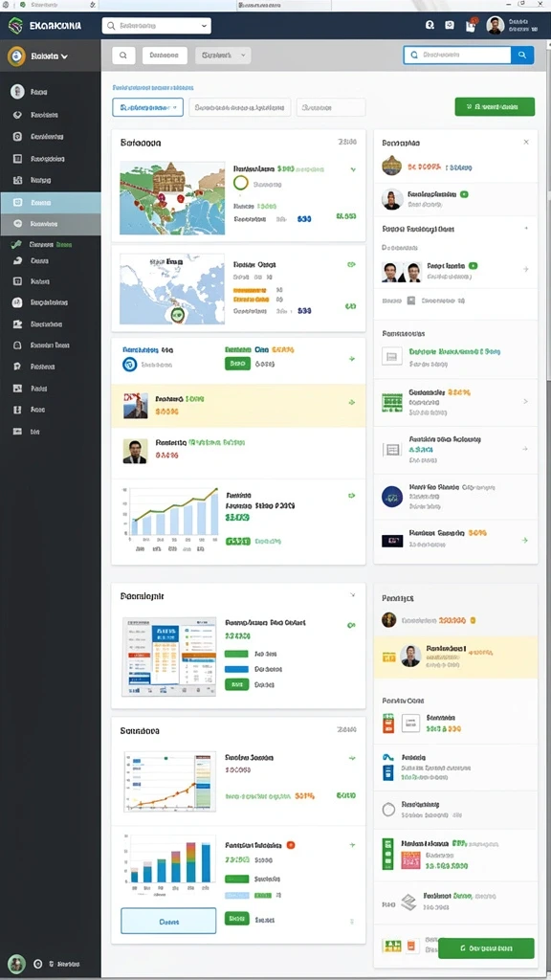The height and width of the screenshot is (980, 551).
Task: Open the blue-outlined filter dropdown
Action: click(x=148, y=107)
